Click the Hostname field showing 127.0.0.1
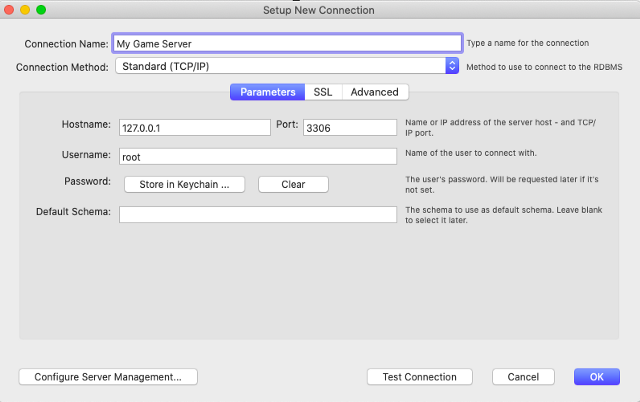 pyautogui.click(x=195, y=128)
